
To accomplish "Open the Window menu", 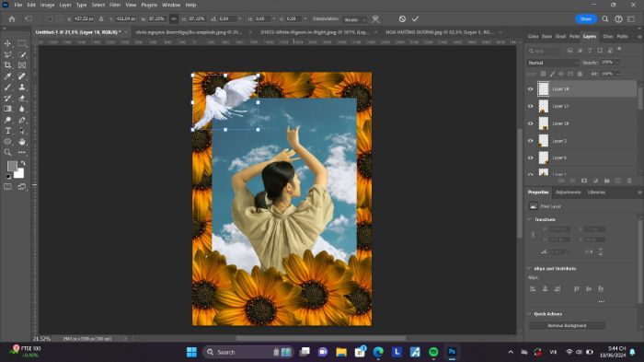I will click(171, 5).
